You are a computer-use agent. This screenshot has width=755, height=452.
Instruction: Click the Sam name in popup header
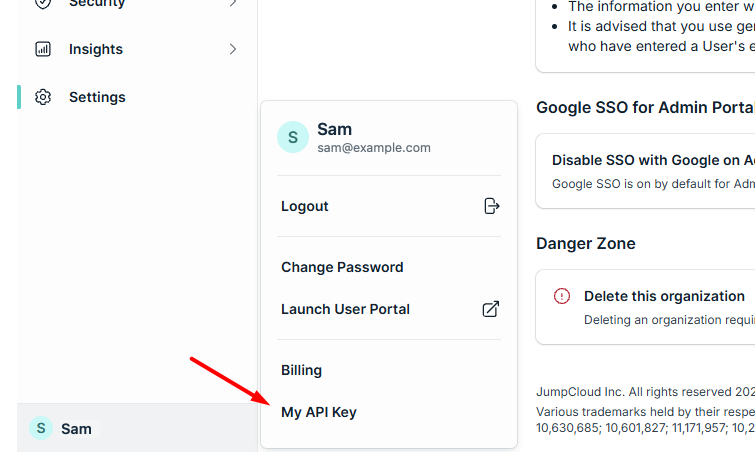(335, 129)
